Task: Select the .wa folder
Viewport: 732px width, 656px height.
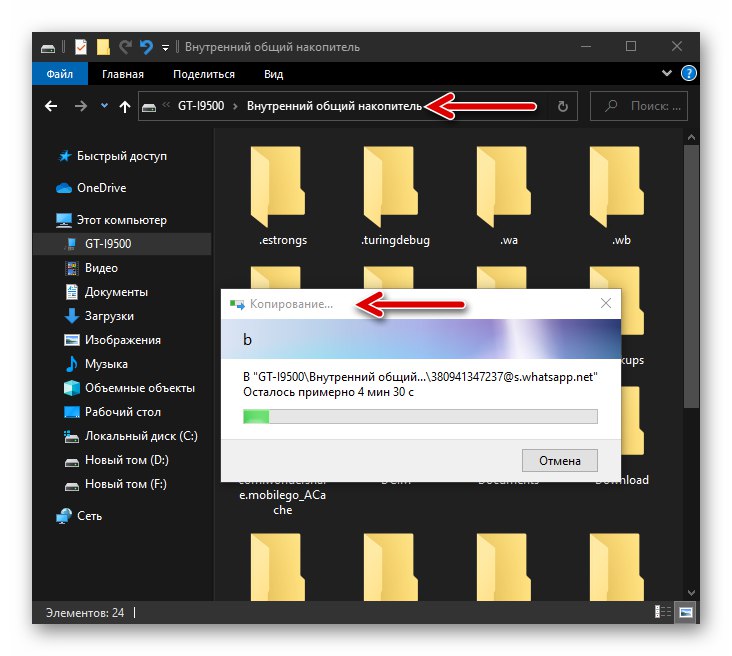Action: coord(508,196)
